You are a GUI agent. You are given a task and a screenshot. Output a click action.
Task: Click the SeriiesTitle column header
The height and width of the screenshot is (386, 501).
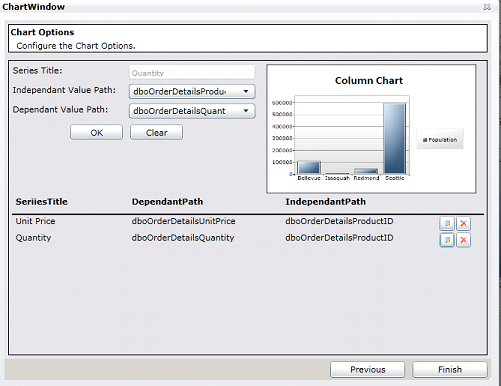42,202
